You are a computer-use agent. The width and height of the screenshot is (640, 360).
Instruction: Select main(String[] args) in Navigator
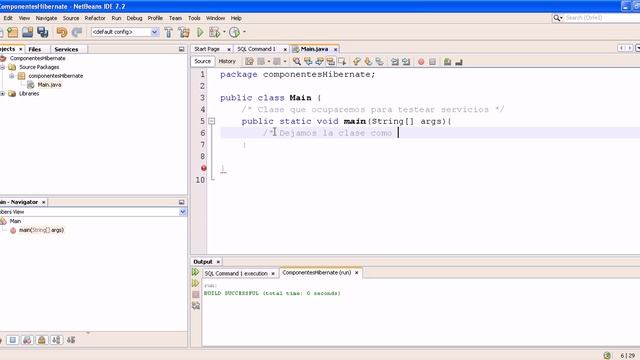[x=41, y=230]
